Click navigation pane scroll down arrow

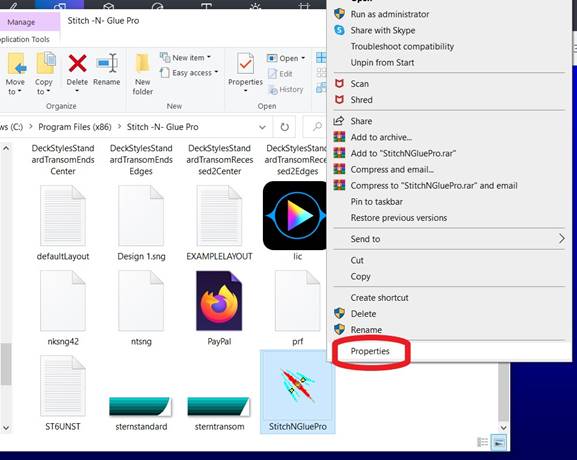[6, 428]
